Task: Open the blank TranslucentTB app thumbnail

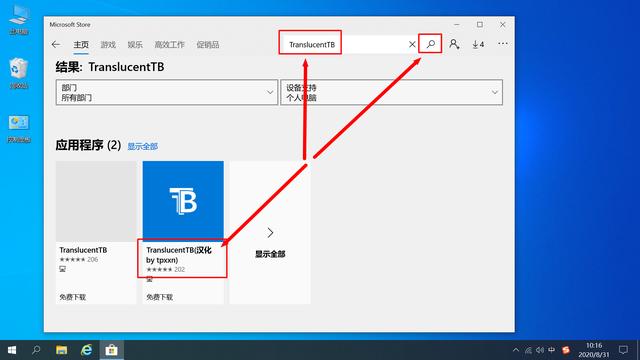Action: (x=96, y=201)
